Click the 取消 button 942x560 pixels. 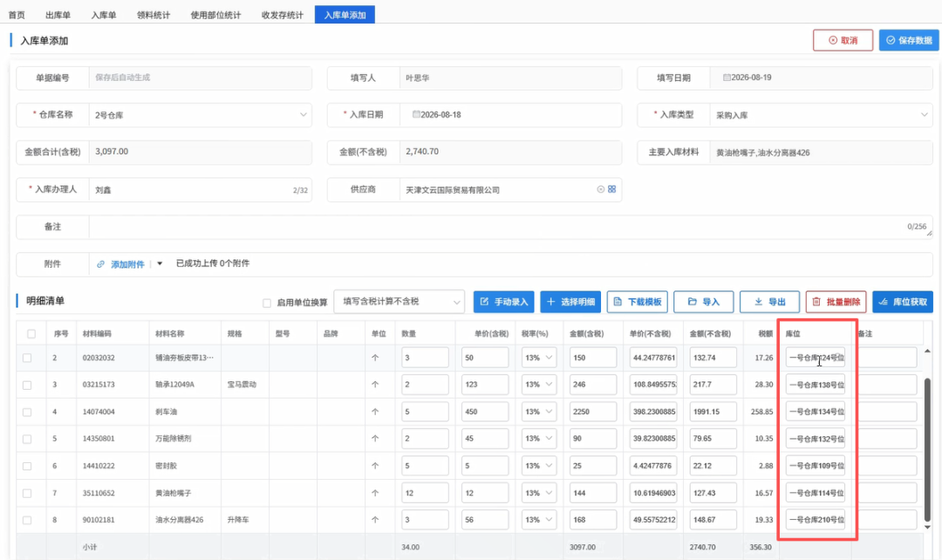pos(843,40)
